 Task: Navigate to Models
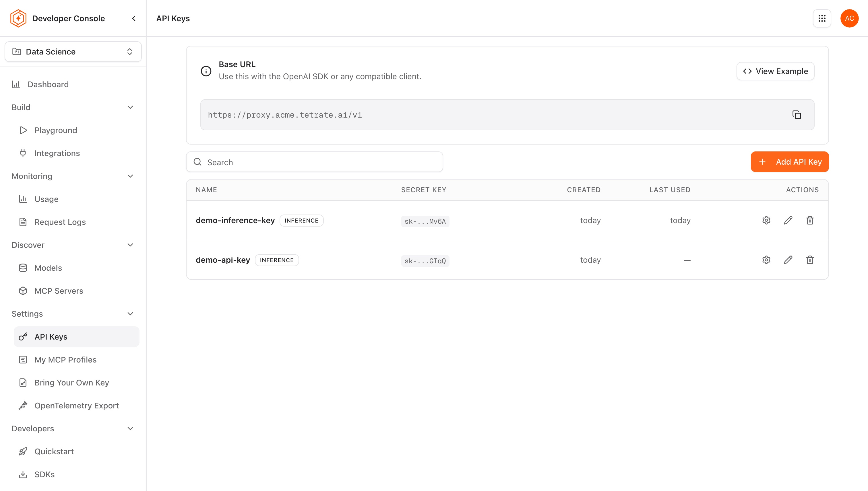tap(77, 268)
